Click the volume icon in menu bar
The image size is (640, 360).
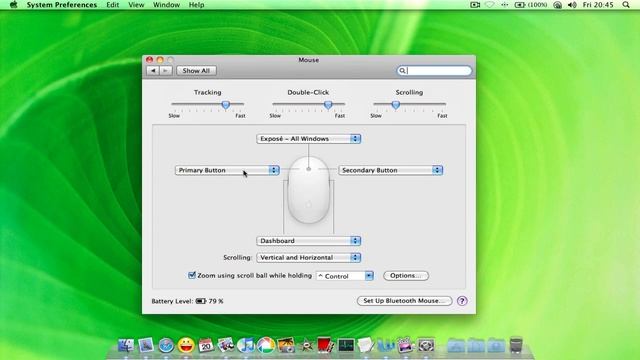coord(572,5)
